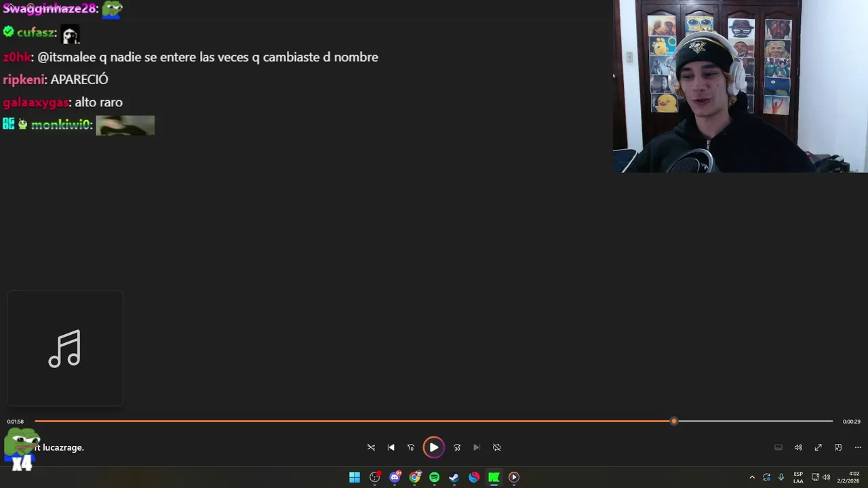This screenshot has width=868, height=488.
Task: Skip forward 30 seconds
Action: pos(457,447)
